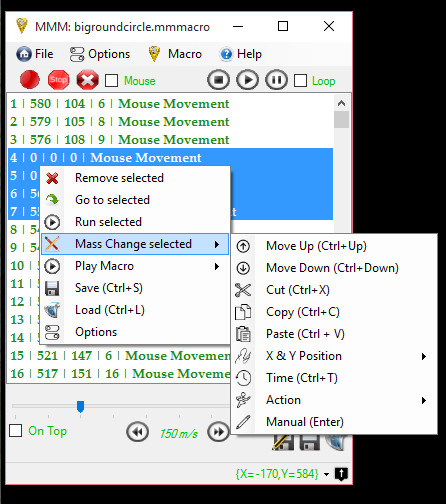
Task: Pause macro playback
Action: click(x=276, y=80)
